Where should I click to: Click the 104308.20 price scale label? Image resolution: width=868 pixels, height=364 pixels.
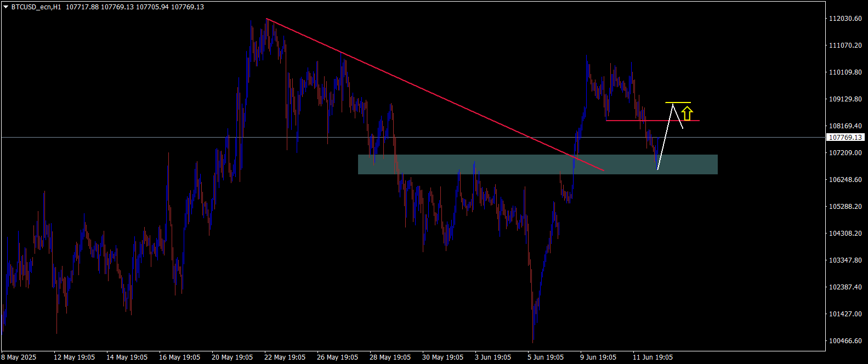(845, 234)
